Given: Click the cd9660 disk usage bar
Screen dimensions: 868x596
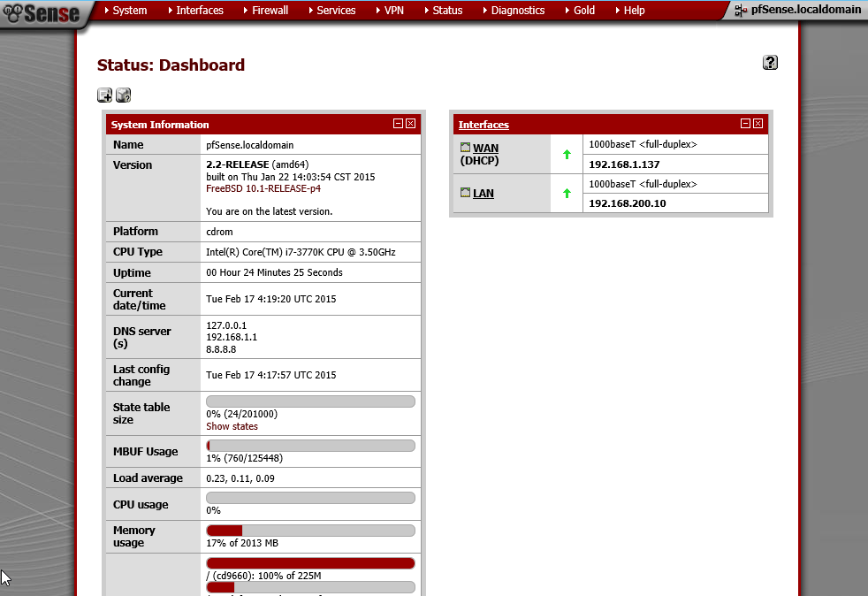Looking at the screenshot, I should pyautogui.click(x=310, y=563).
